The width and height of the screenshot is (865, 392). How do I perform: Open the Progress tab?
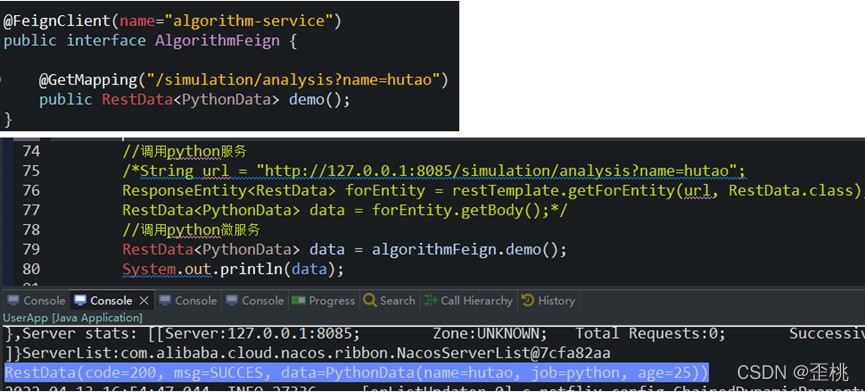point(323,300)
